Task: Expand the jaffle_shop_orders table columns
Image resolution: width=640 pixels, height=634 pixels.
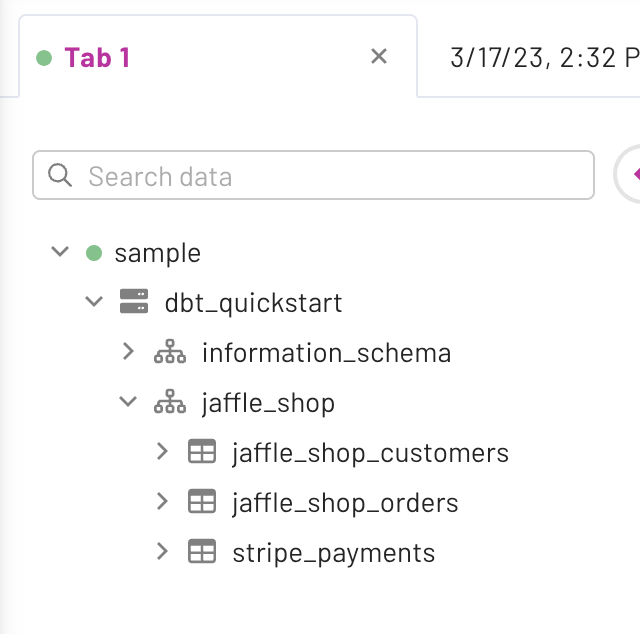Action: click(162, 502)
